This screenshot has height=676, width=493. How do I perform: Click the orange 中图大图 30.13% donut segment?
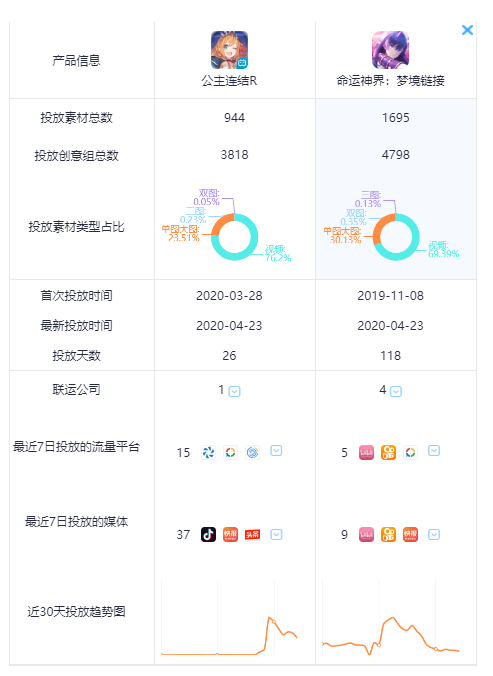(x=379, y=228)
